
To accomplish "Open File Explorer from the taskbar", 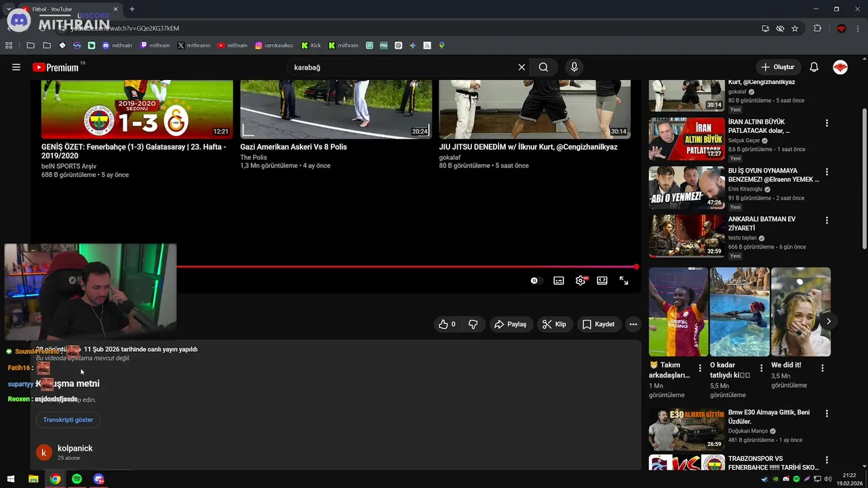I will pos(33,479).
